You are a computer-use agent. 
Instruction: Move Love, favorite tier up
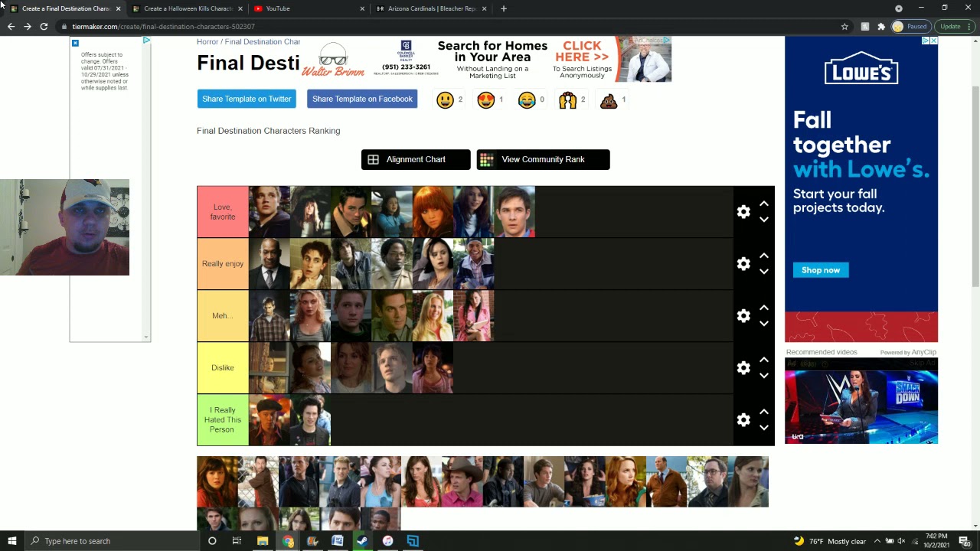pyautogui.click(x=763, y=204)
